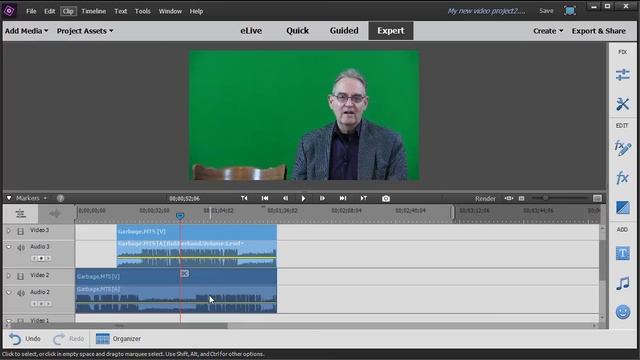Open the Timeline menu
Screen dimensions: 640x360
[93, 11]
